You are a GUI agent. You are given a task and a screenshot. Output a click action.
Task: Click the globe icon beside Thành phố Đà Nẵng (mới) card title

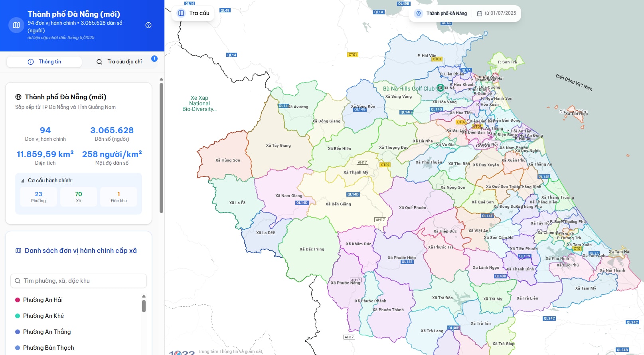point(18,97)
